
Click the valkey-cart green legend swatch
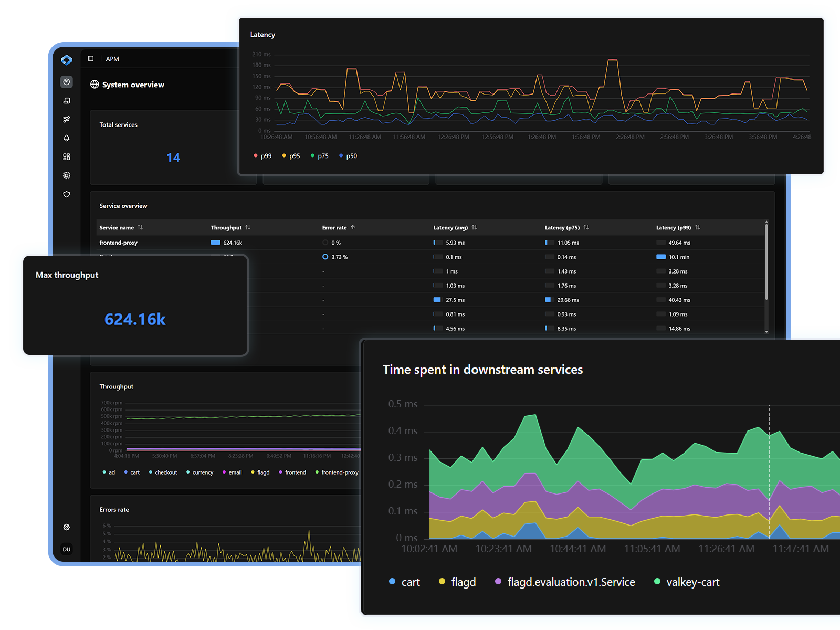tap(657, 582)
